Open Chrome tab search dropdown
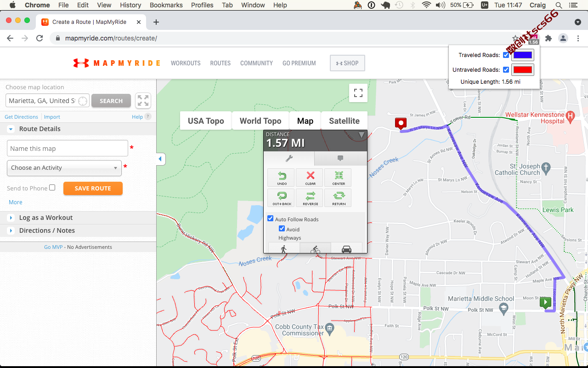The width and height of the screenshot is (588, 368). 578,22
